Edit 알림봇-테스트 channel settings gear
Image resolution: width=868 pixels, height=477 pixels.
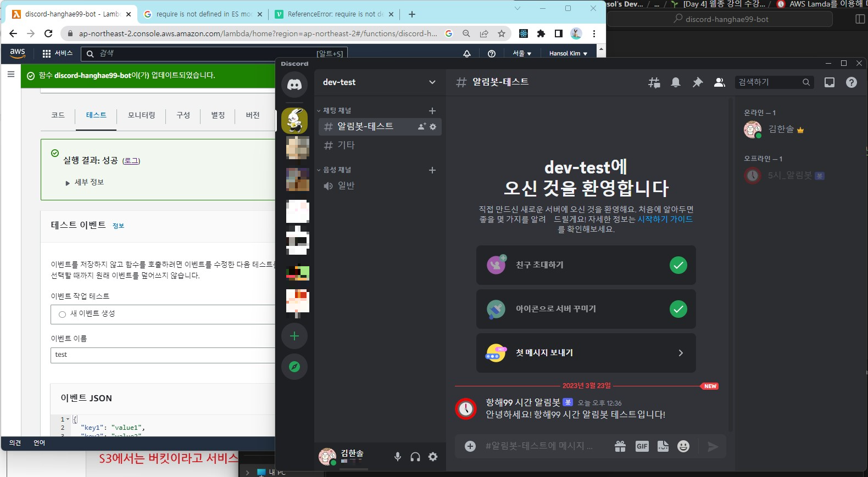click(433, 127)
